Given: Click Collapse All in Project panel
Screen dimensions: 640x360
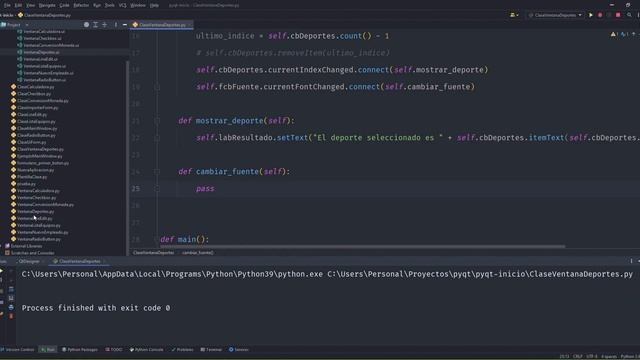Looking at the screenshot, I should 104,25.
